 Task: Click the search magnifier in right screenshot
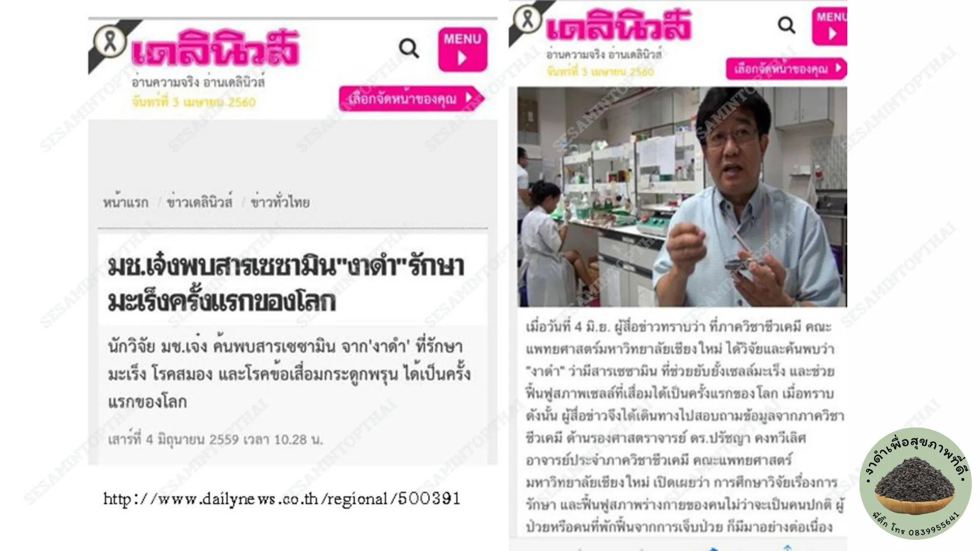pos(787,24)
